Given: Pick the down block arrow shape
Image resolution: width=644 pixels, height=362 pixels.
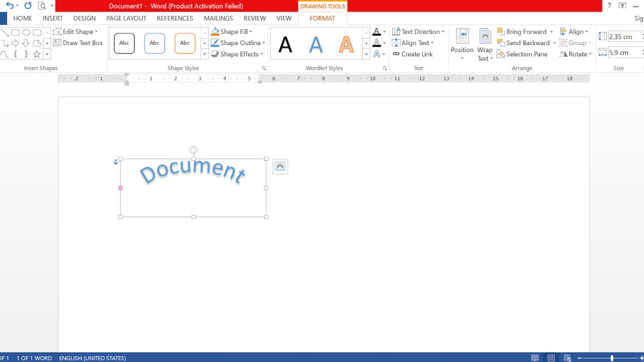Looking at the screenshot, I should pos(26,43).
